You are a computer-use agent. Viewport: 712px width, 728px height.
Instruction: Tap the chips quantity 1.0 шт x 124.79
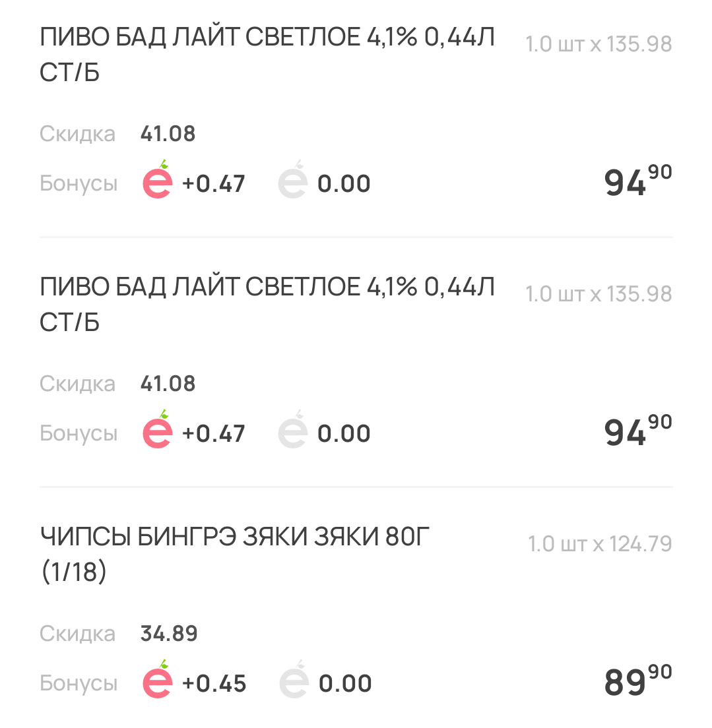click(600, 543)
